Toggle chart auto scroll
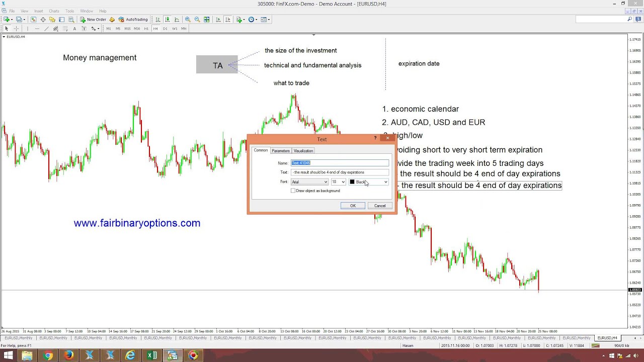This screenshot has height=362, width=644. coord(218,20)
